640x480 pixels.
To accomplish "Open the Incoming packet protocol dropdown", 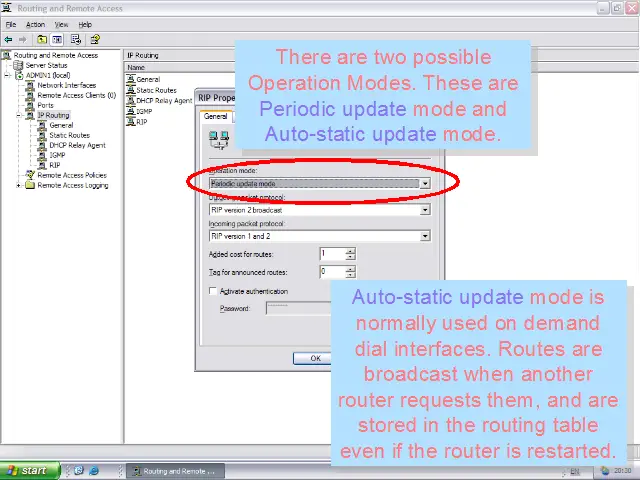I will [x=424, y=236].
